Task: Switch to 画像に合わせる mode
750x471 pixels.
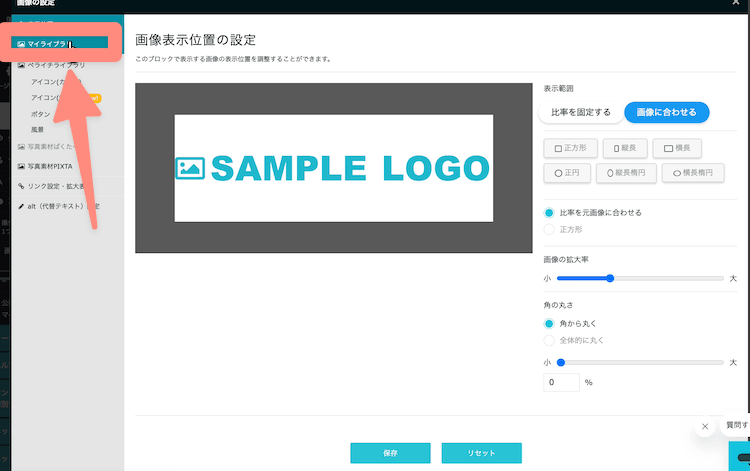Action: click(666, 112)
